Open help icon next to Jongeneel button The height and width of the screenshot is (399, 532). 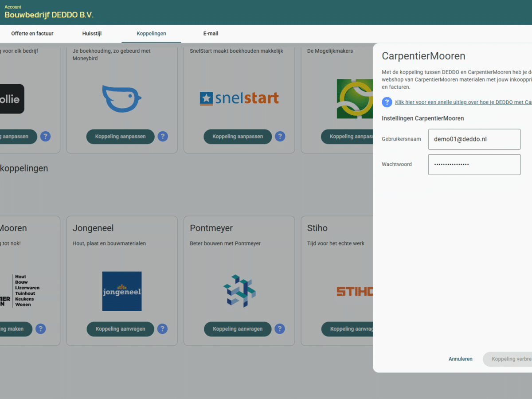click(163, 329)
